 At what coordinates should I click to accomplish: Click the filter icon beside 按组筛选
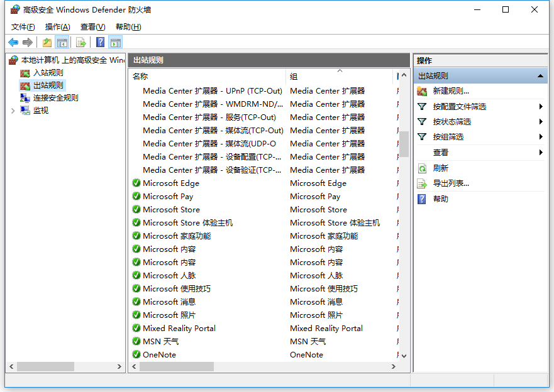pos(422,137)
